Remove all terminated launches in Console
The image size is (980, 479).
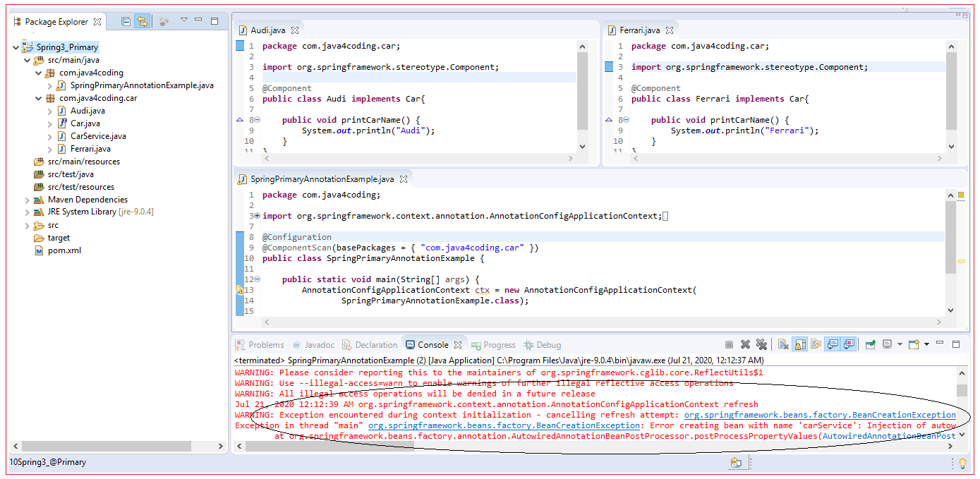click(x=761, y=344)
